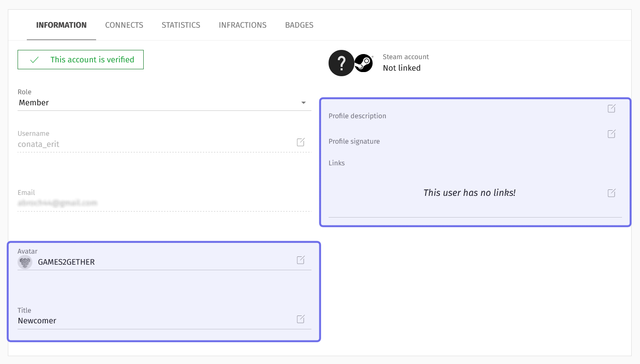Screen dimensions: 640x364
Task: Open the Connects tab
Action: pos(124,25)
